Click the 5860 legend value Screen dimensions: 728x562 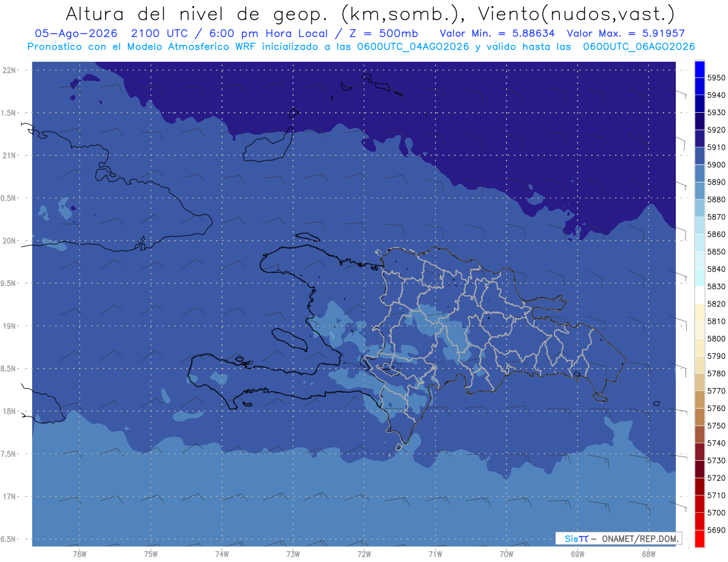(x=716, y=234)
